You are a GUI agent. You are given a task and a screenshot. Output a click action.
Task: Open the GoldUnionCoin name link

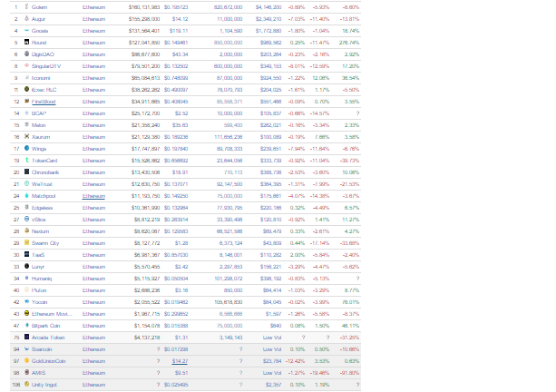(x=49, y=361)
